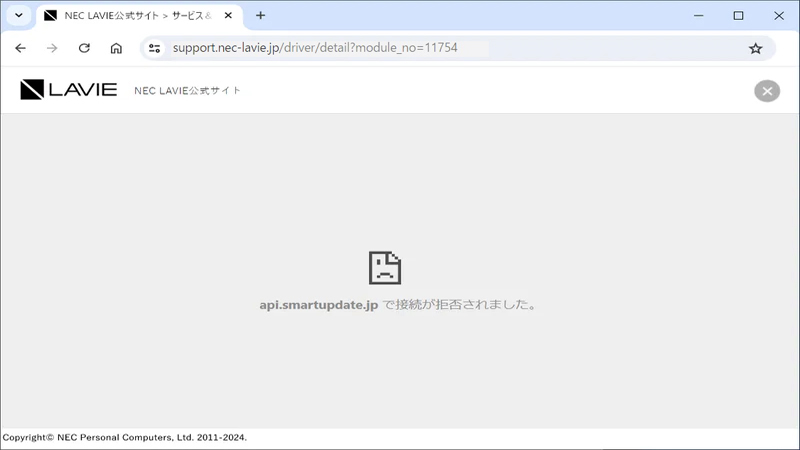Reload the current page
Screen dimensions: 800x450
coord(84,48)
